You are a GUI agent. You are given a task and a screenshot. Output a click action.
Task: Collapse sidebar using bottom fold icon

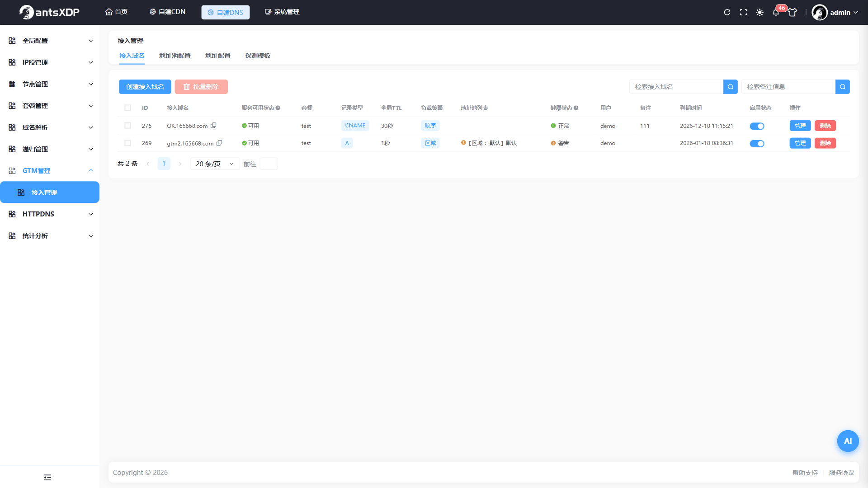pos(47,477)
